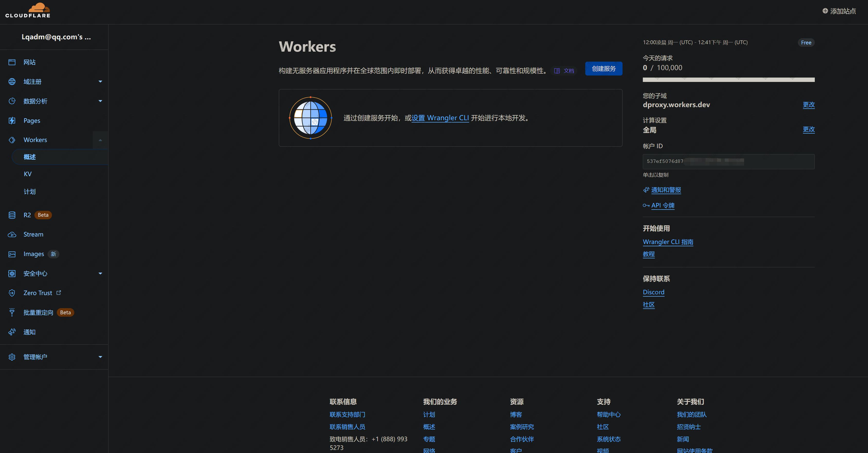Screen dimensions: 868x453
Task: Click the 域注册 globe icon
Action: (x=12, y=82)
